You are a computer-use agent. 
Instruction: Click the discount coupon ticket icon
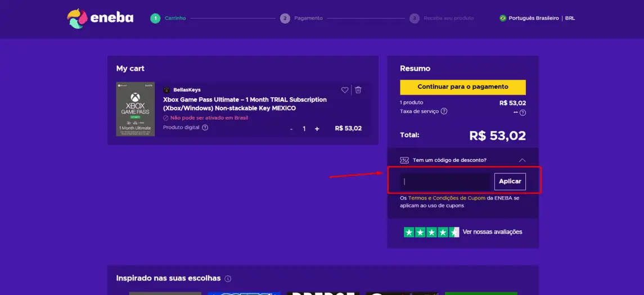(404, 160)
